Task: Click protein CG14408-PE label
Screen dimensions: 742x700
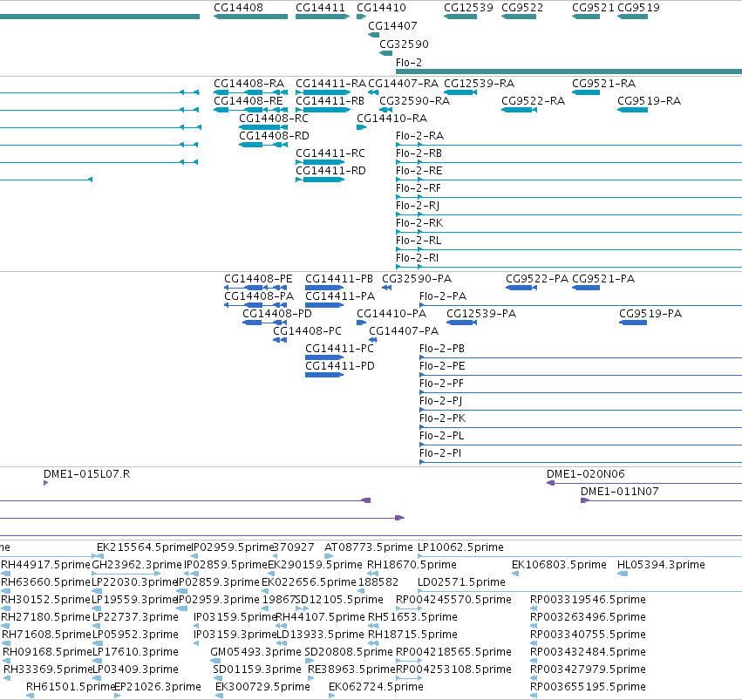Action: 258,279
